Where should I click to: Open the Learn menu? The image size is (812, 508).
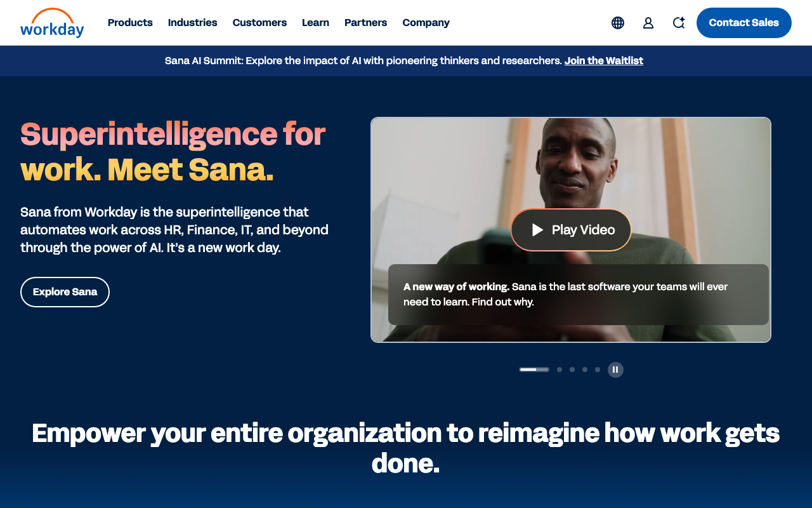click(x=315, y=23)
